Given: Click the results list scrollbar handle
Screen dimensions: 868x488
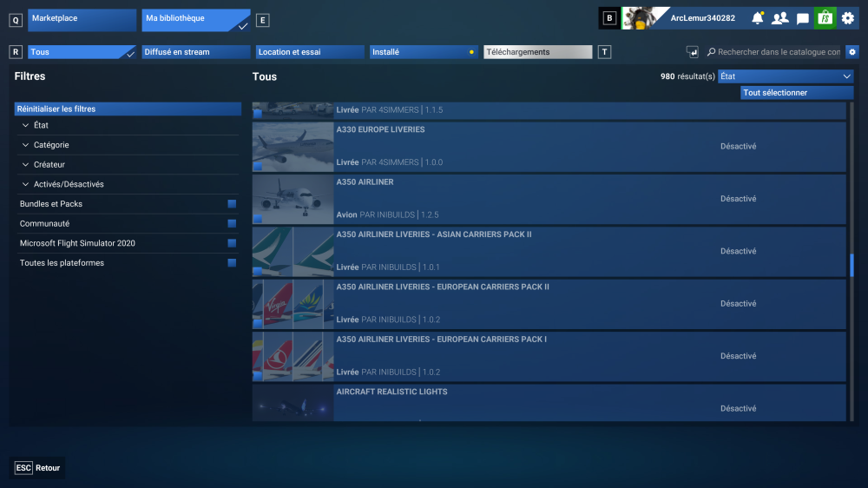Looking at the screenshot, I should (x=852, y=265).
